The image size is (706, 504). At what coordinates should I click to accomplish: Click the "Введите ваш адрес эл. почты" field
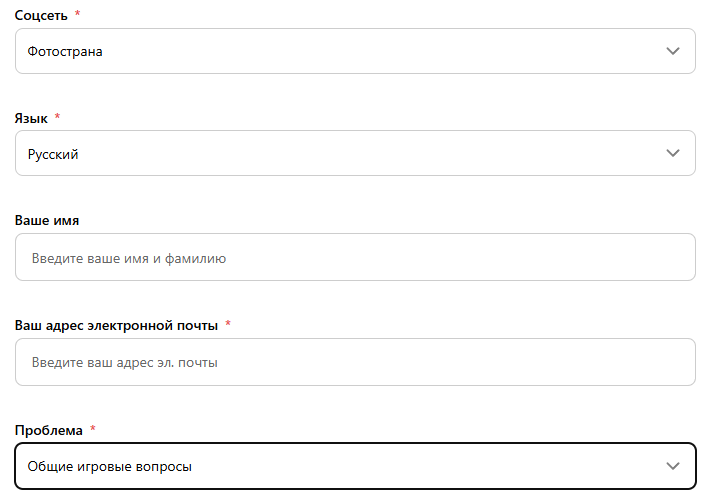[x=355, y=362]
